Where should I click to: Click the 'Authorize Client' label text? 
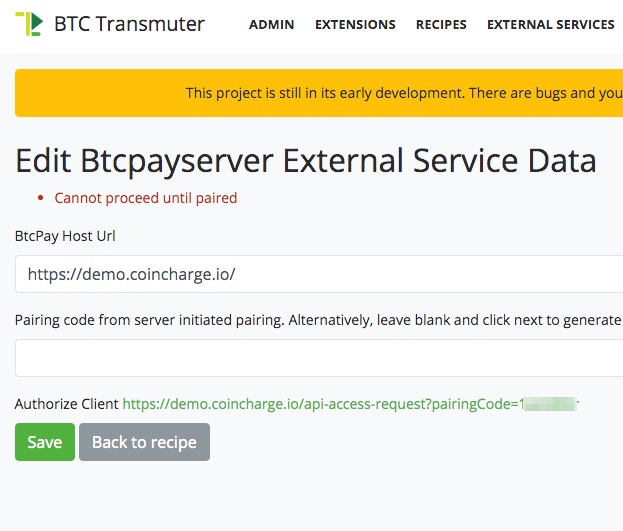click(x=66, y=404)
